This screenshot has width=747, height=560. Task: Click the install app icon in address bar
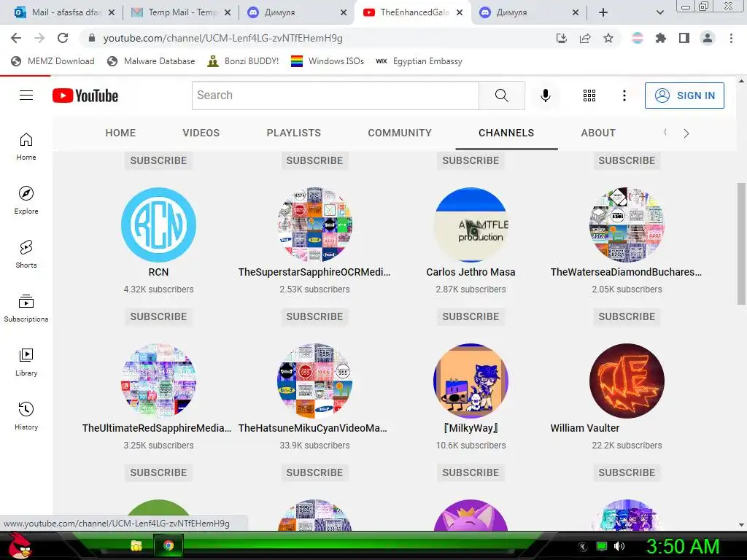[x=562, y=38]
